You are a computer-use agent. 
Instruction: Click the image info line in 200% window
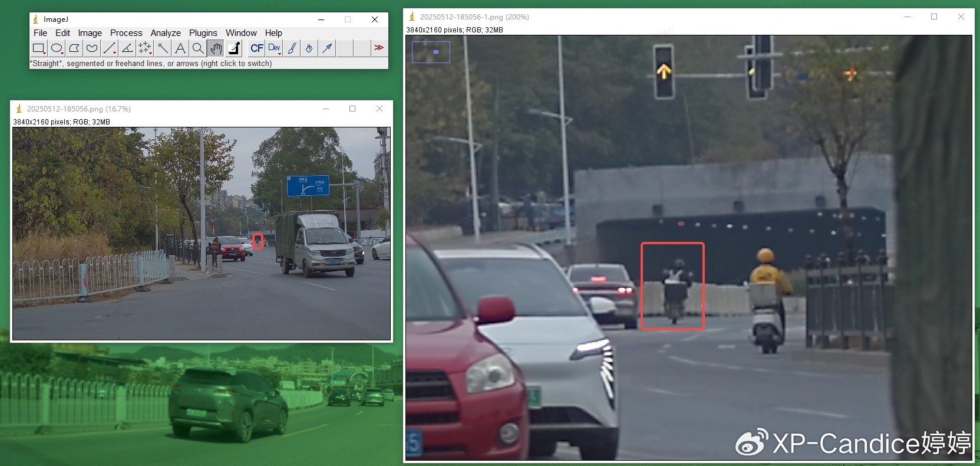pyautogui.click(x=454, y=30)
